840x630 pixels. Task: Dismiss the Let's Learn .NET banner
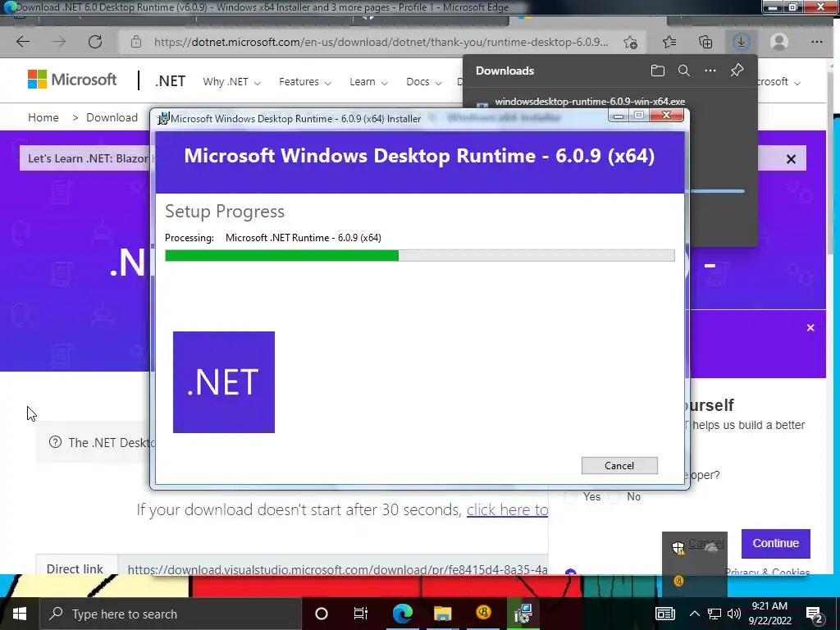coord(792,159)
